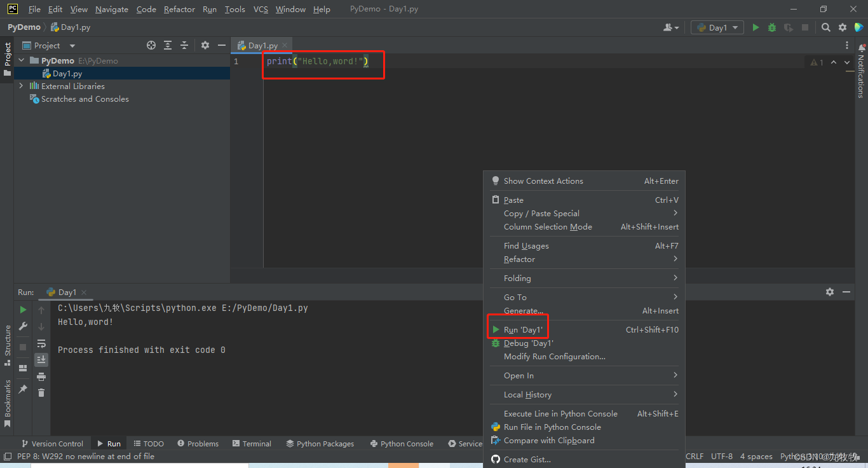The image size is (868, 468).
Task: Click Modify Run Configuration... entry
Action: (585, 357)
